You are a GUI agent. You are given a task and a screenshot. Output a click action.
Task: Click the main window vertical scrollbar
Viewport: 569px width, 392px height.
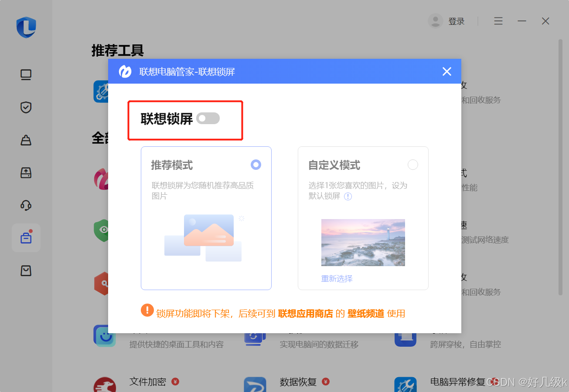point(561,168)
